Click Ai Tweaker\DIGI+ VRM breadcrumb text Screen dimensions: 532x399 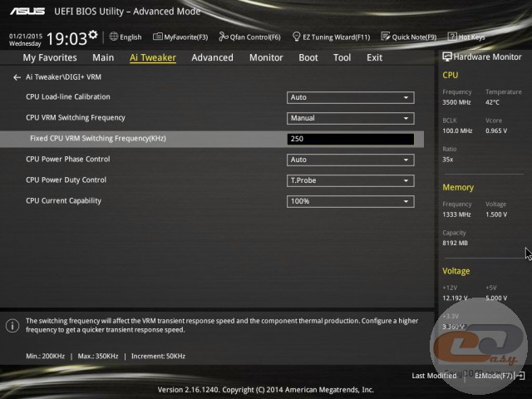click(x=63, y=77)
